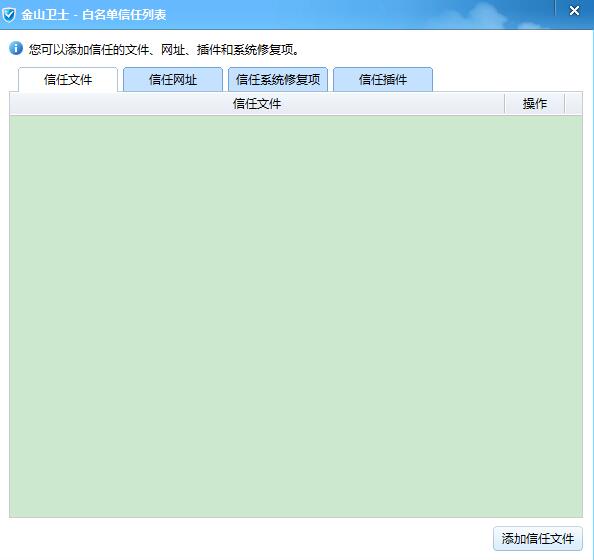Screen dimensions: 594x560
Task: Activate the 信任文件 tab
Action: [x=68, y=80]
